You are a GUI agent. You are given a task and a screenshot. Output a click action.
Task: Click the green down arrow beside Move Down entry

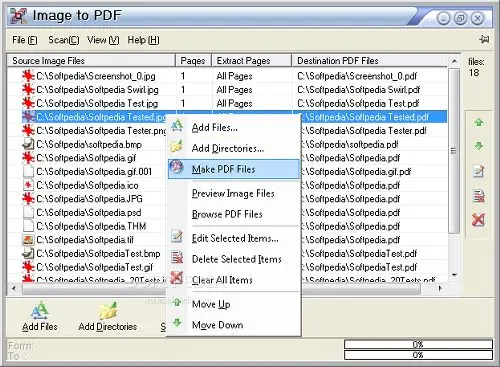177,322
